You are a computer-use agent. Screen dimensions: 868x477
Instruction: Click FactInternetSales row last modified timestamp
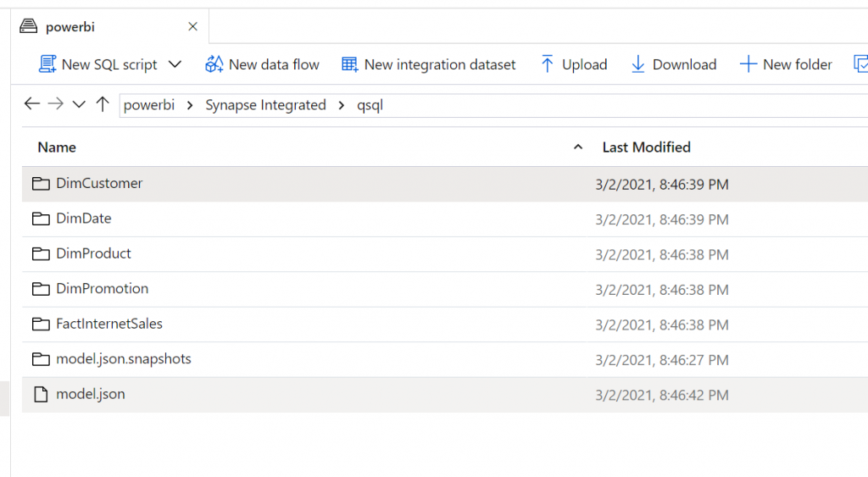coord(662,325)
